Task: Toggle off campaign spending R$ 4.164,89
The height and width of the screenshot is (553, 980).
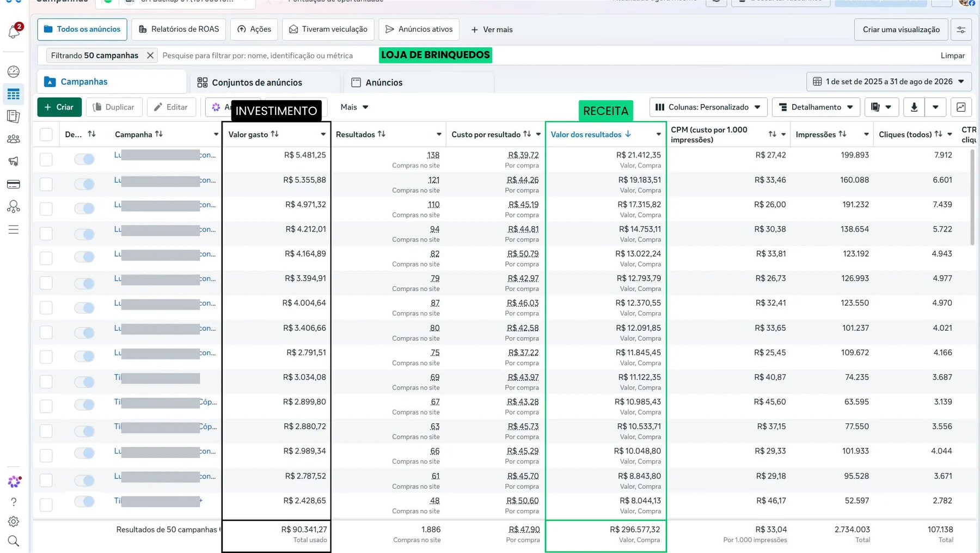Action: pyautogui.click(x=84, y=257)
